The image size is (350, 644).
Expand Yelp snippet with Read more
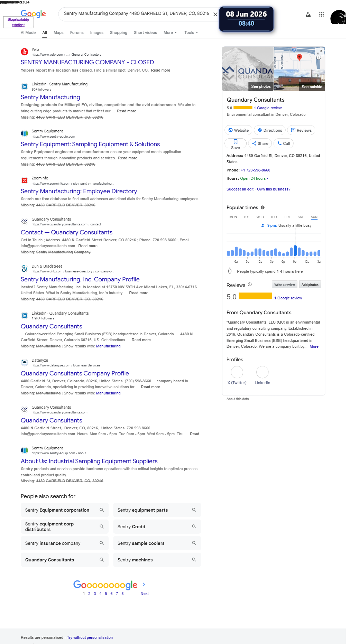160,70
